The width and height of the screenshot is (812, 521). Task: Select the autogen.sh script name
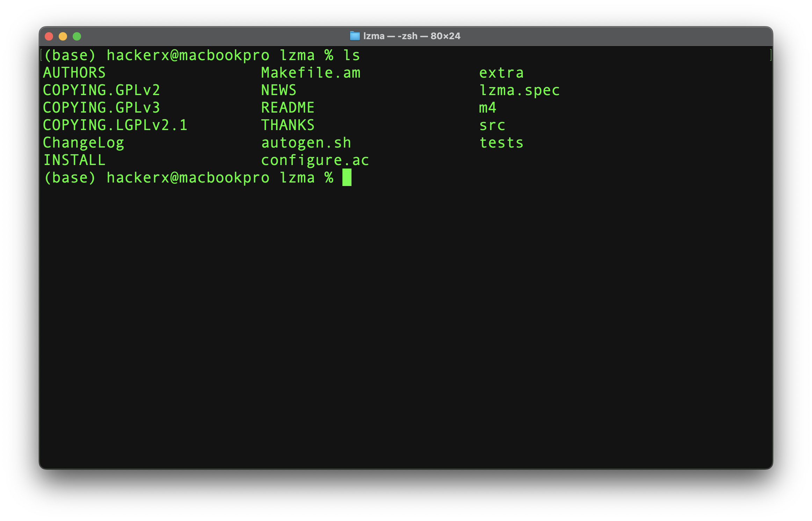(x=306, y=143)
